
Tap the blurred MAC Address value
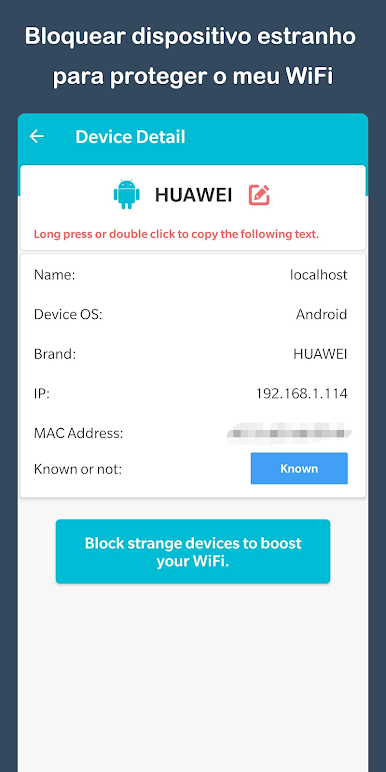(289, 433)
